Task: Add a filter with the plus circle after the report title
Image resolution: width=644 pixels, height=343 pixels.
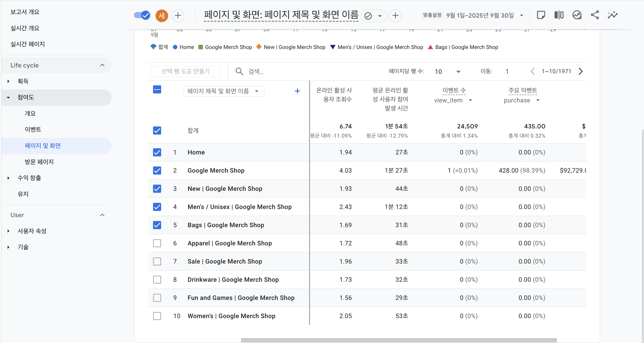Action: click(395, 15)
